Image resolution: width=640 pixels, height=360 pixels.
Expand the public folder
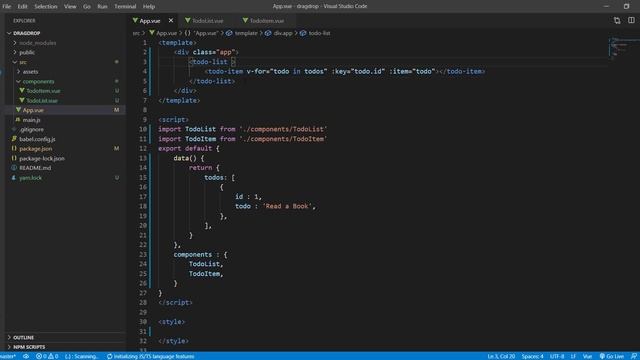point(15,52)
